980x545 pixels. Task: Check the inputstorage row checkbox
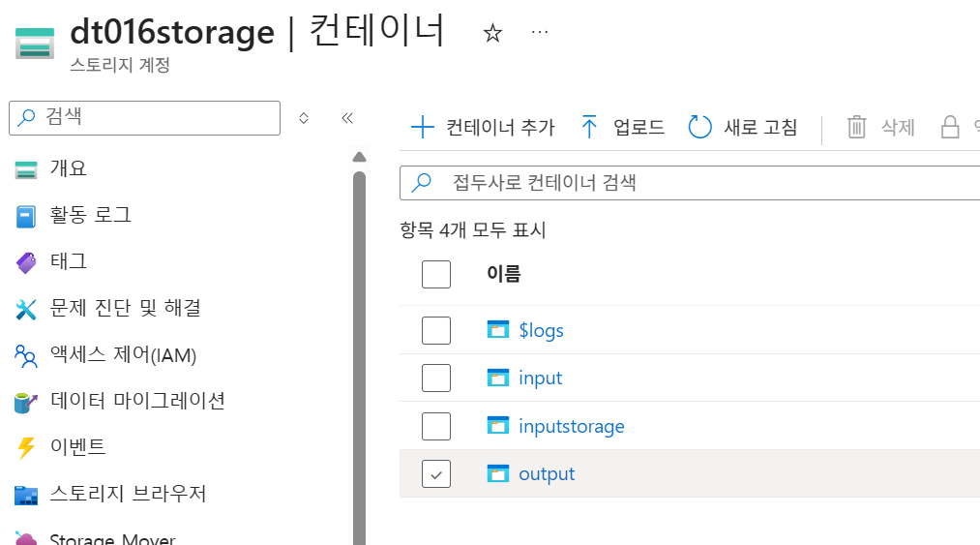(436, 426)
